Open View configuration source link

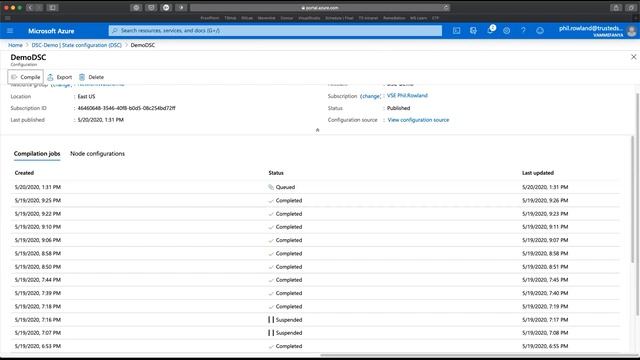pyautogui.click(x=418, y=120)
